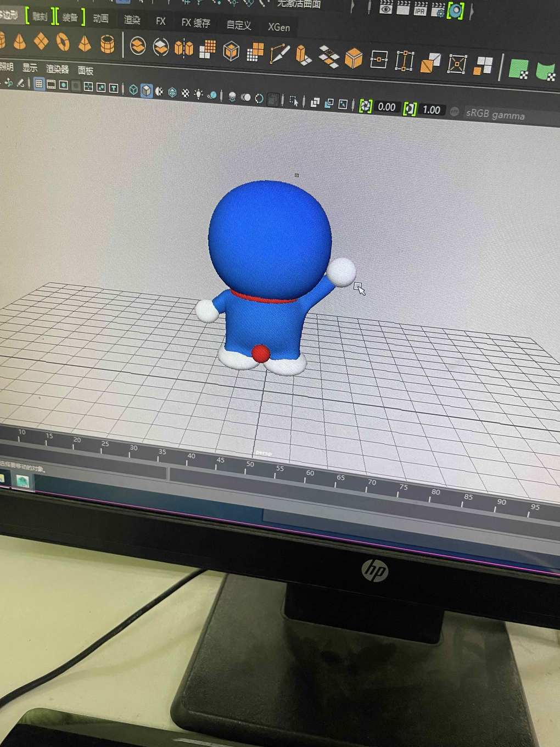Screen dimensions: 560x747
Task: Click the Mirror geometry shelf icon
Action: 184,48
